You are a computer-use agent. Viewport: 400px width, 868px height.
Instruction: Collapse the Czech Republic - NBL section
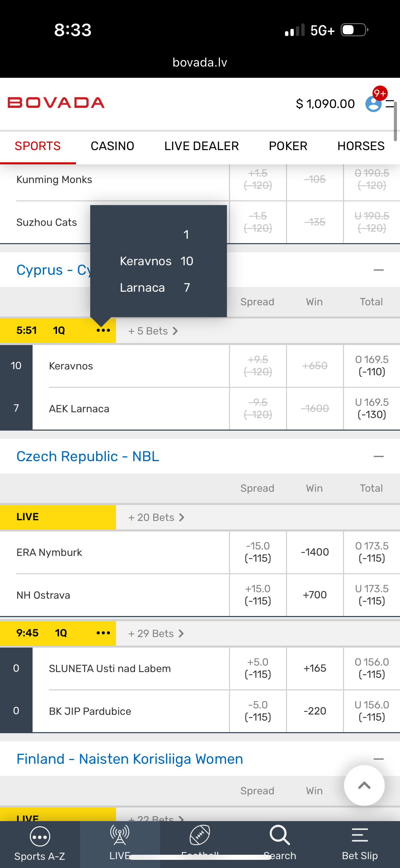point(378,457)
